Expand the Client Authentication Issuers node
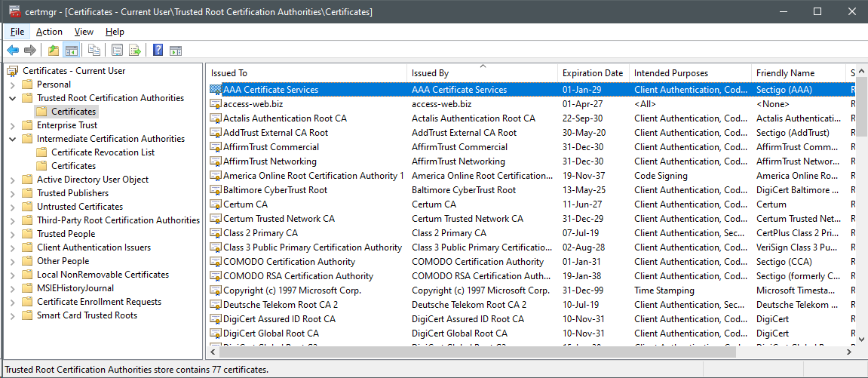 [13, 247]
